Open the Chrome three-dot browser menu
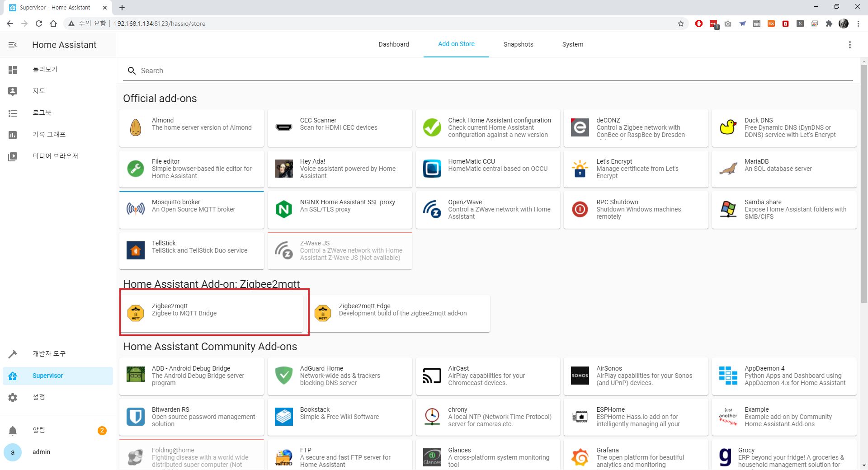This screenshot has height=470, width=868. pyautogui.click(x=858, y=23)
